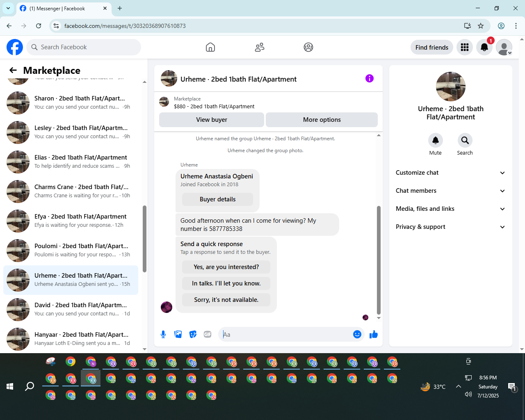Attach a photo file icon
Image resolution: width=525 pixels, height=420 pixels.
tap(178, 334)
